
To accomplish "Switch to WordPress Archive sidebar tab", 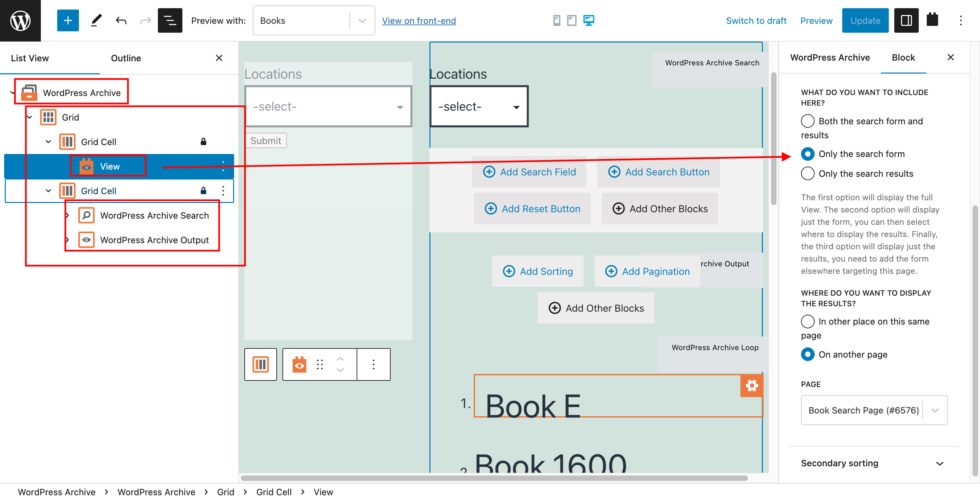I will pyautogui.click(x=830, y=58).
